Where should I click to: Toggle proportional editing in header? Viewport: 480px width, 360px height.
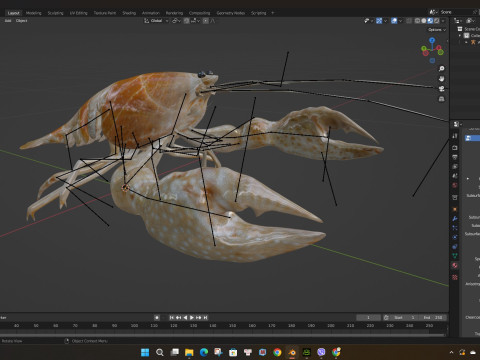click(x=206, y=21)
